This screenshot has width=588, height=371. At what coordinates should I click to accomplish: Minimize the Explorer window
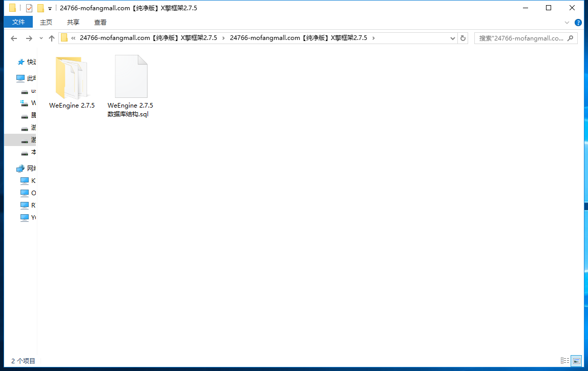click(526, 8)
